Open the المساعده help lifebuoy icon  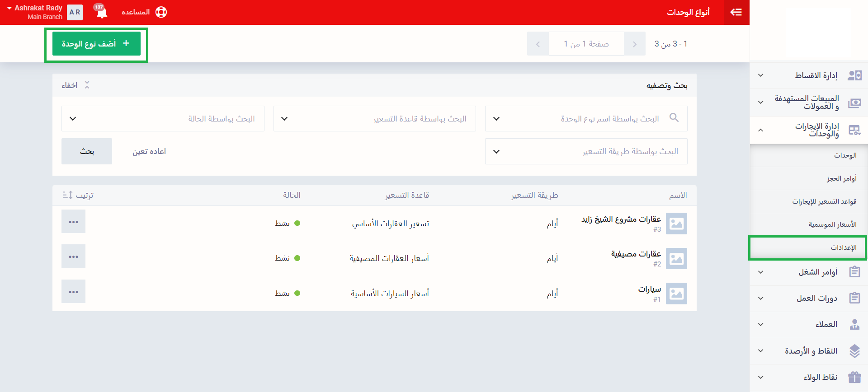161,12
